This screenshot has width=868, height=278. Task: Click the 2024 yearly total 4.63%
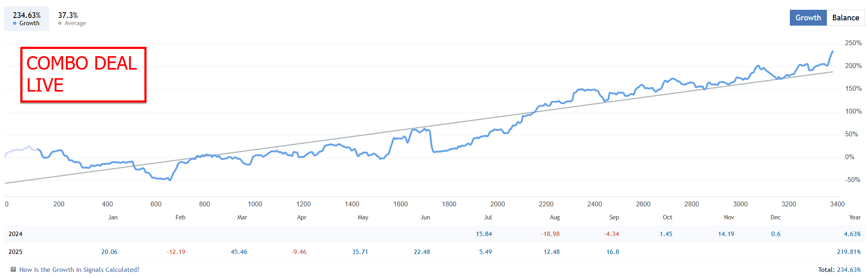tap(852, 234)
